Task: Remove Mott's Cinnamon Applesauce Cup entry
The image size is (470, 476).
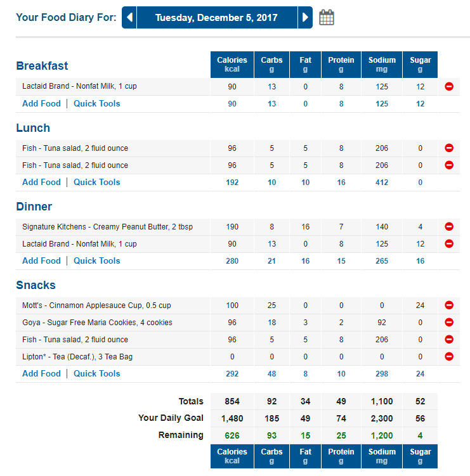Action: pos(449,305)
